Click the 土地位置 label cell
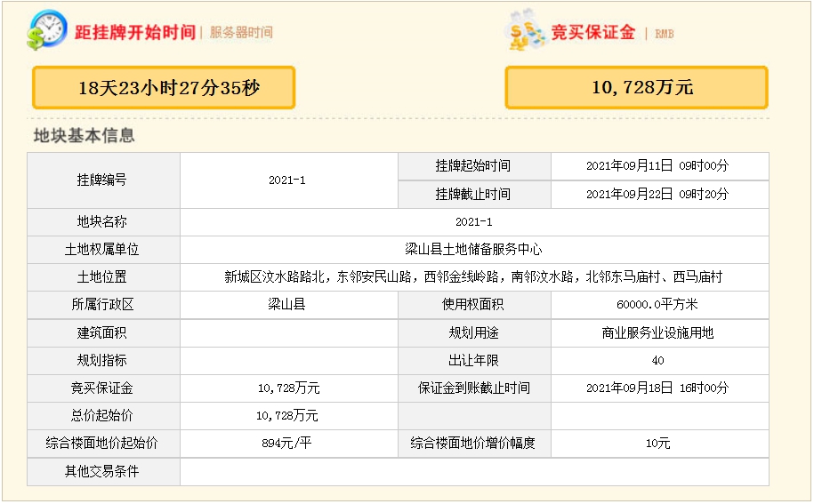Screen dimensions: 814x504 (x=103, y=277)
